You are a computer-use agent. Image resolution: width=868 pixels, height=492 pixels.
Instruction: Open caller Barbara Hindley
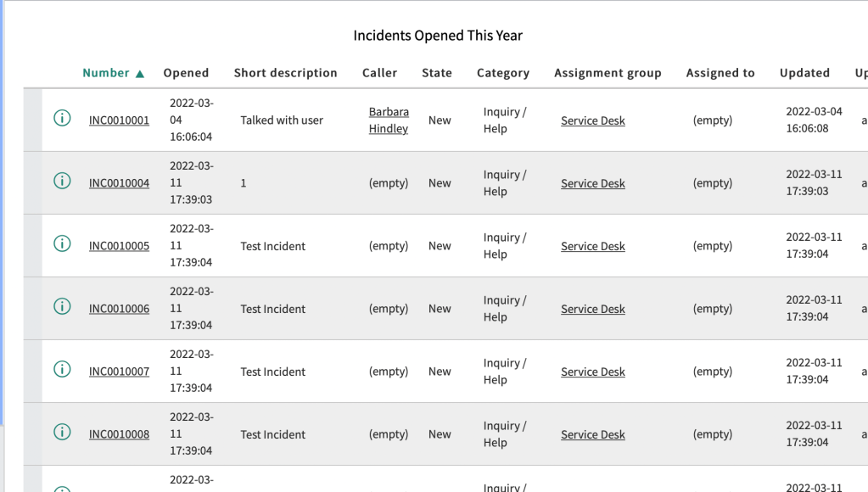(389, 120)
